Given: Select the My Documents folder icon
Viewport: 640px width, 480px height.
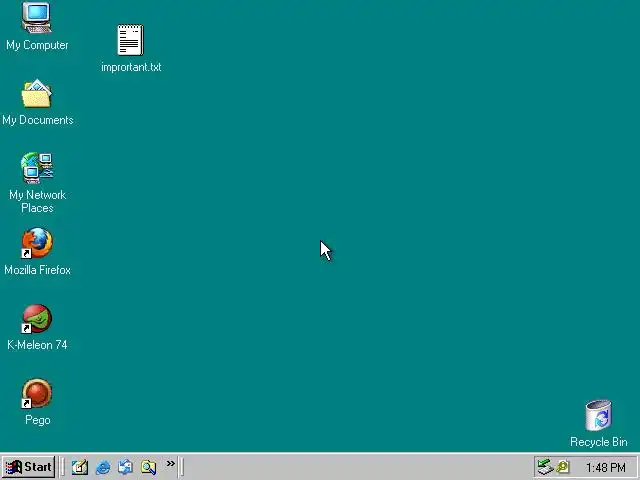Looking at the screenshot, I should [37, 93].
